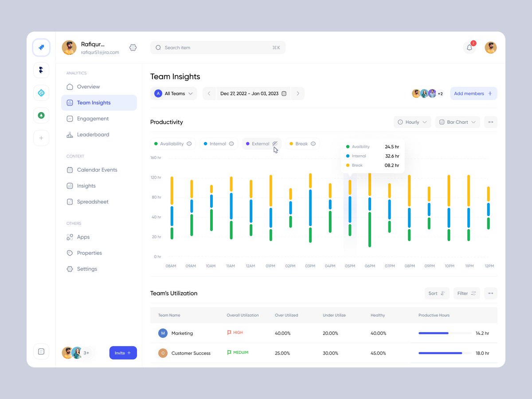Open the Hourly interval dropdown
The width and height of the screenshot is (532, 399).
[x=412, y=122]
